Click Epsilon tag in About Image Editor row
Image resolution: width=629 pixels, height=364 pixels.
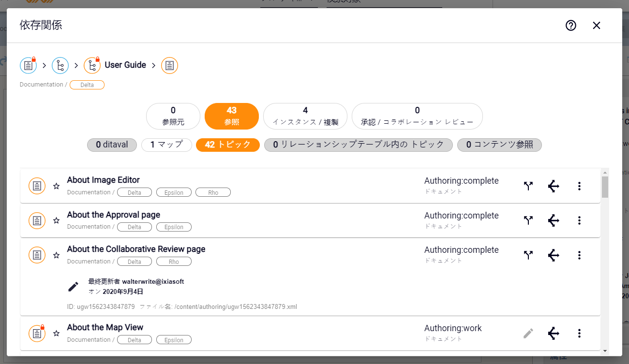(x=174, y=192)
